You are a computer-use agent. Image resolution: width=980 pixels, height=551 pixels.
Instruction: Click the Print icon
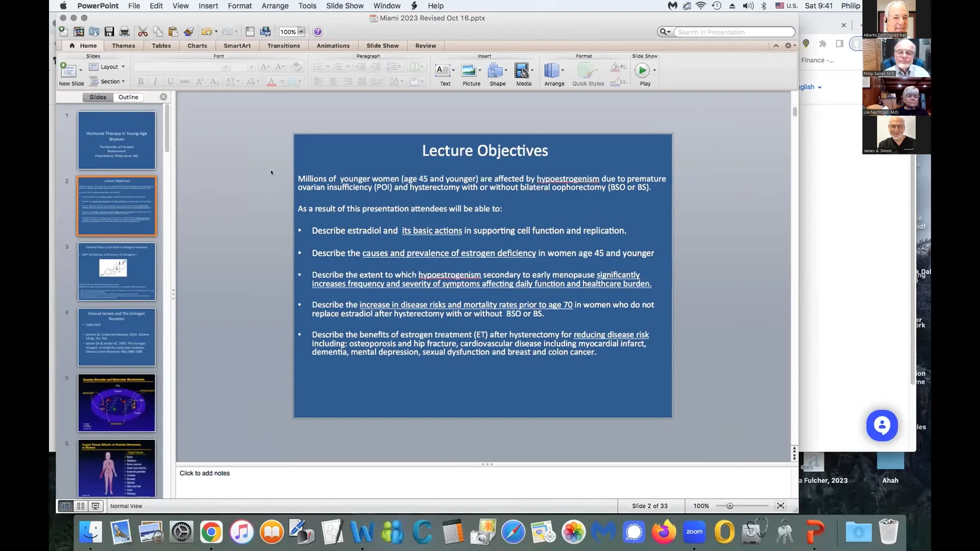(125, 32)
